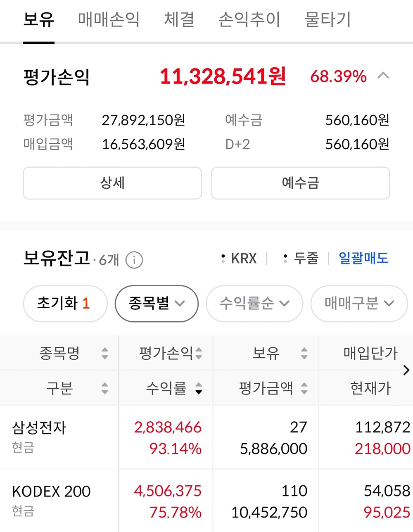Sort by the 보유 quantity sort arrows
413x532 pixels.
[x=304, y=353]
